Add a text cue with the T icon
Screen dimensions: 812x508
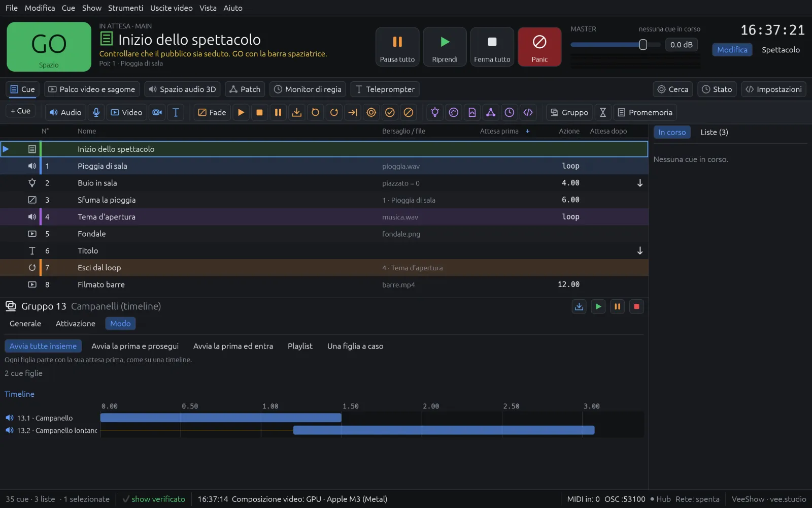pos(176,112)
